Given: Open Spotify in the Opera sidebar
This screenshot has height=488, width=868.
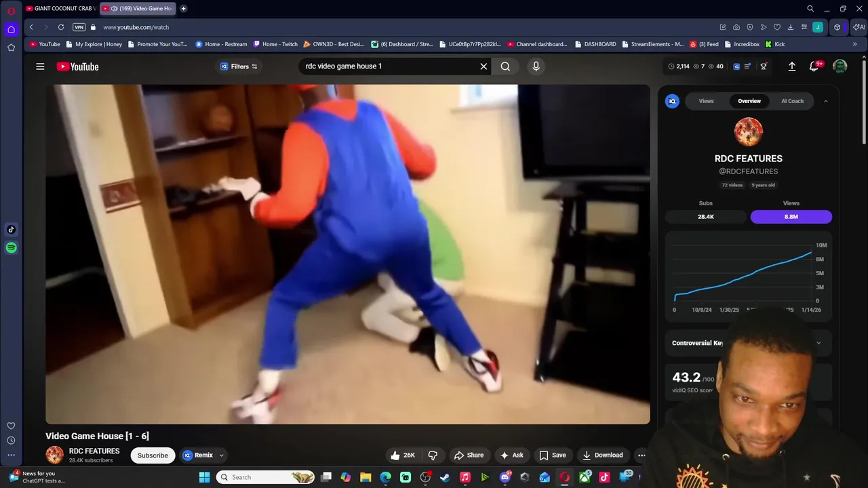Looking at the screenshot, I should coord(11,248).
